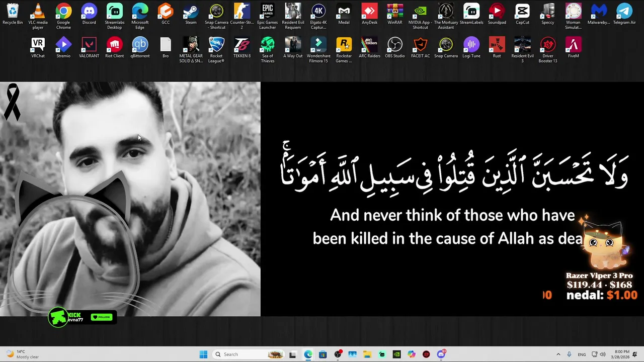644x362 pixels.
Task: Open Woman Simulator desktop icon
Action: pos(573,16)
